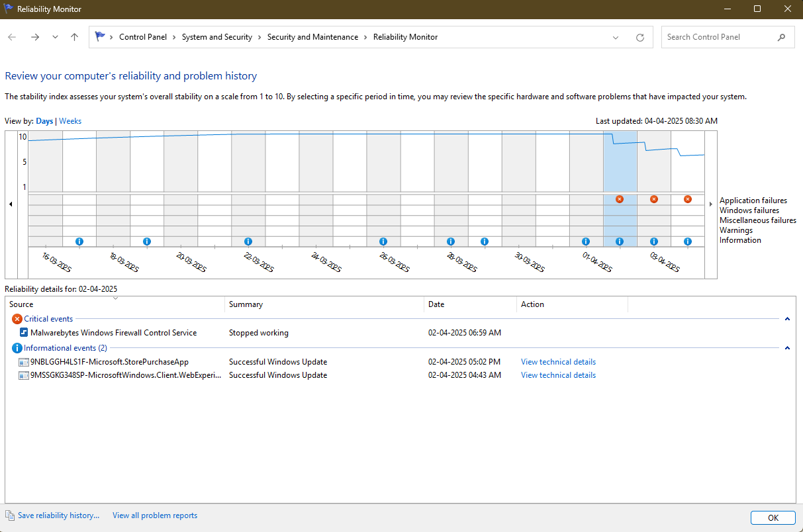Switch the chart view to Days
803x532 pixels.
44,121
